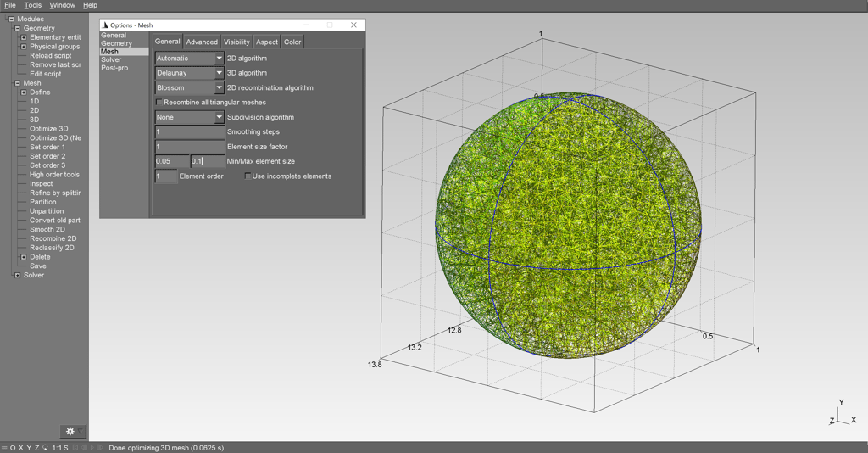The image size is (868, 453).
Task: Click Optimize 3D in Mesh module
Action: [49, 129]
